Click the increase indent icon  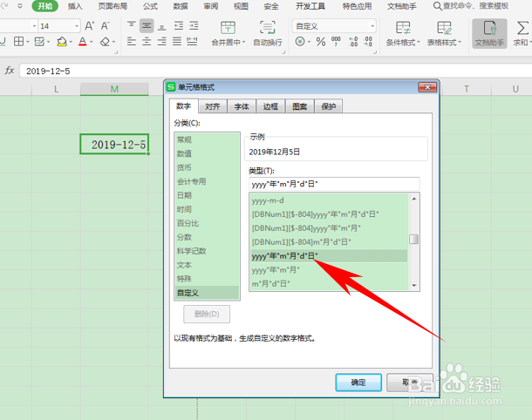click(x=194, y=26)
